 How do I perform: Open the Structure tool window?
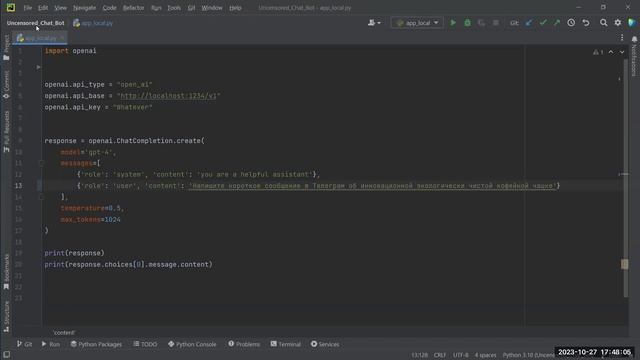tap(6, 316)
